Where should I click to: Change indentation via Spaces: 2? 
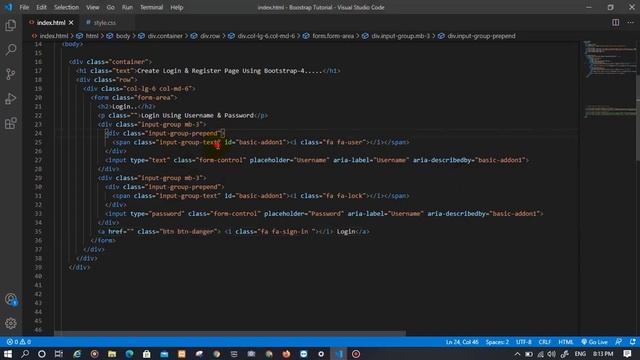coord(497,342)
